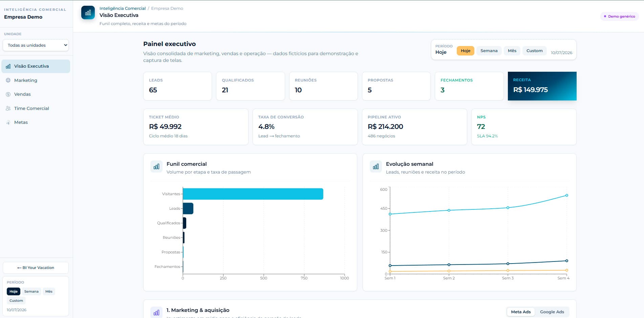Screen dimensions: 644x318
Task: Open the Metas menu item
Action: (36, 122)
